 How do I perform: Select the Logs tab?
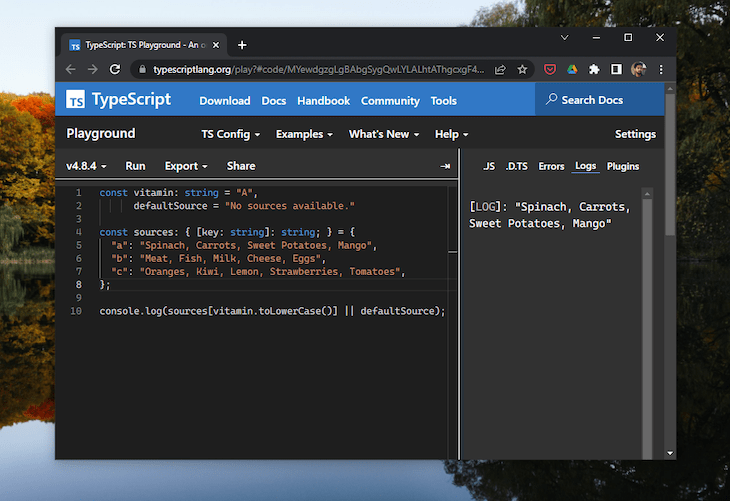click(x=585, y=166)
